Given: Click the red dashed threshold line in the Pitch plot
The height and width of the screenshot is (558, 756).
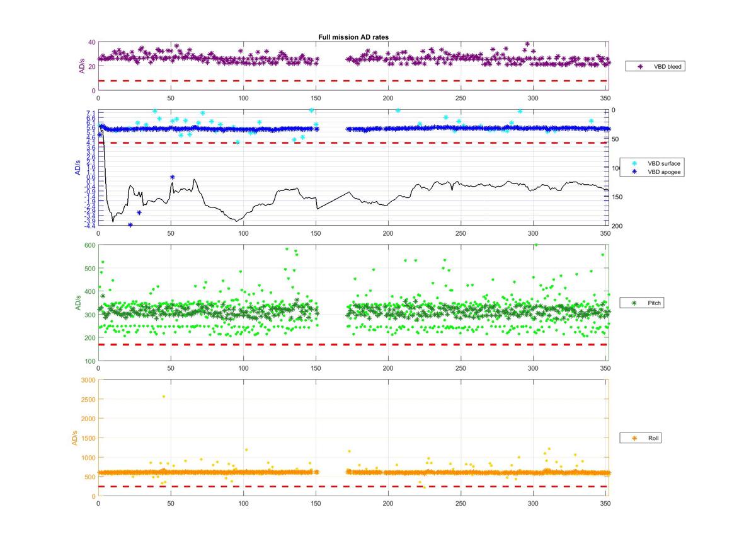Looking at the screenshot, I should (x=353, y=344).
